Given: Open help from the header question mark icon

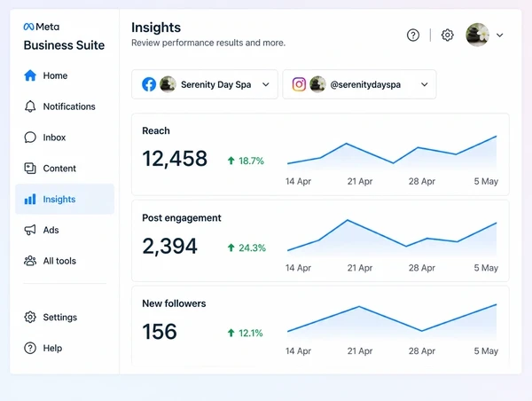Looking at the screenshot, I should tap(413, 35).
